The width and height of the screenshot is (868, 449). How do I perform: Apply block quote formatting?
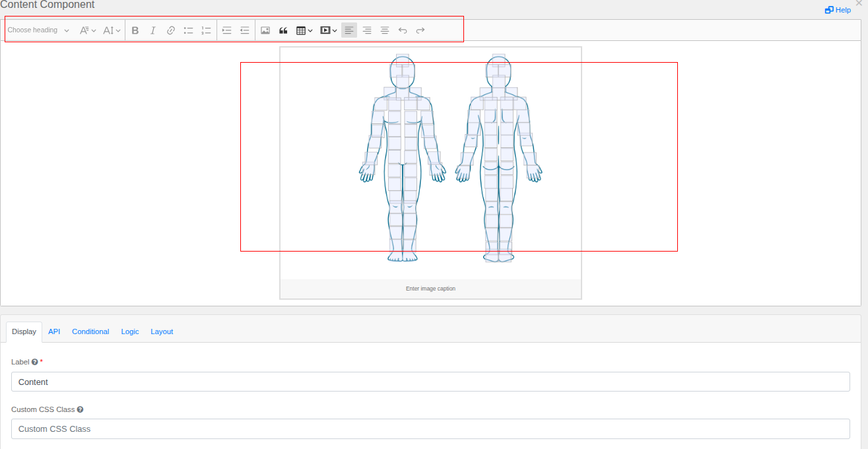[283, 30]
